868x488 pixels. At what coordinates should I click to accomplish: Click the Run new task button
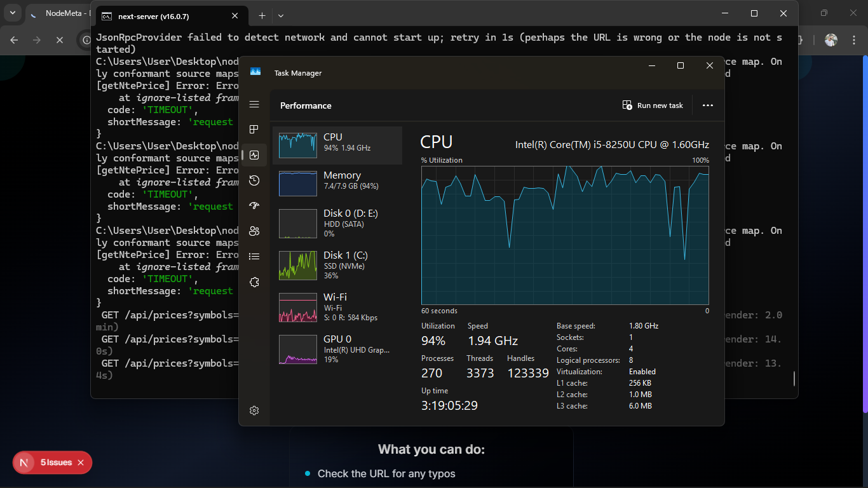[653, 105]
